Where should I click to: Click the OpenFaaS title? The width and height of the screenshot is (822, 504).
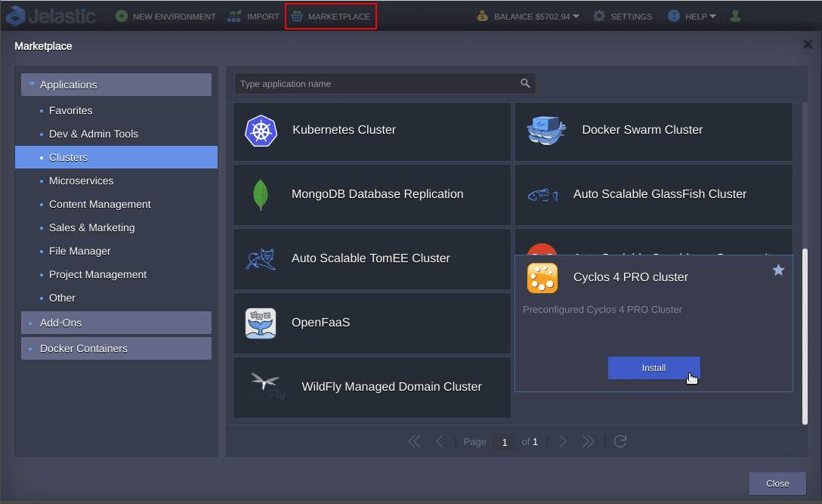pyautogui.click(x=321, y=323)
